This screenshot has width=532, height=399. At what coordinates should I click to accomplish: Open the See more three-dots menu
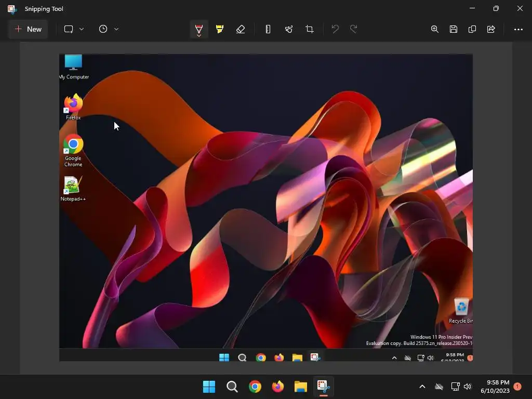pos(518,30)
